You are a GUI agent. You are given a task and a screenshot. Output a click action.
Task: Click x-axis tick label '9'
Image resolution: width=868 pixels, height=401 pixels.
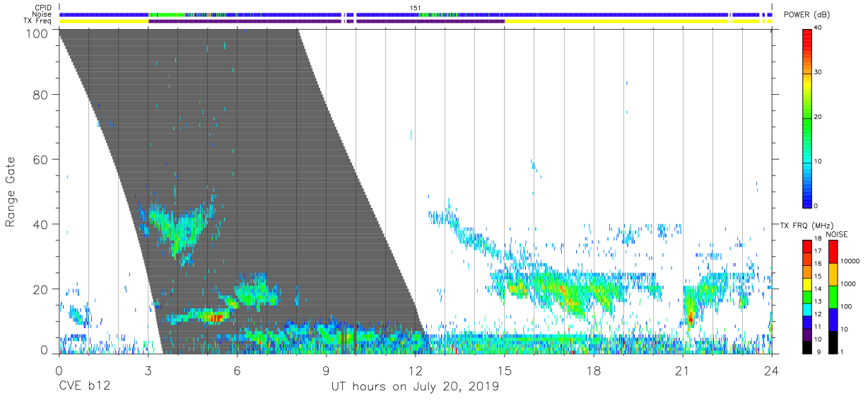(326, 370)
